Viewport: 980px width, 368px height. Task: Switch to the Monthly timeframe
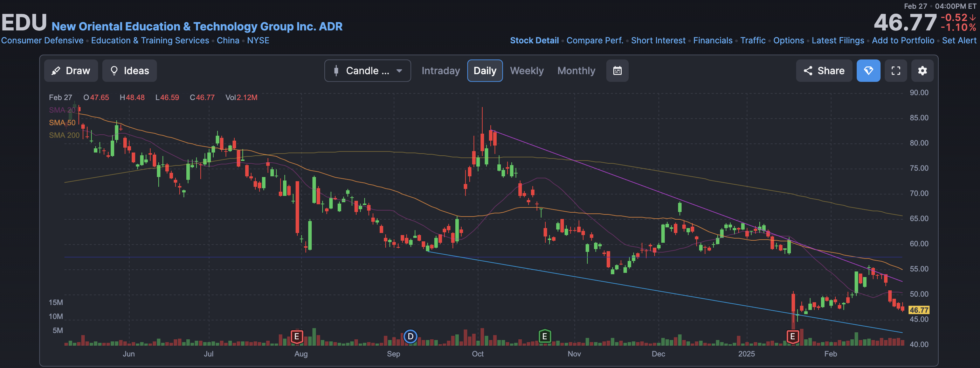[x=576, y=71]
